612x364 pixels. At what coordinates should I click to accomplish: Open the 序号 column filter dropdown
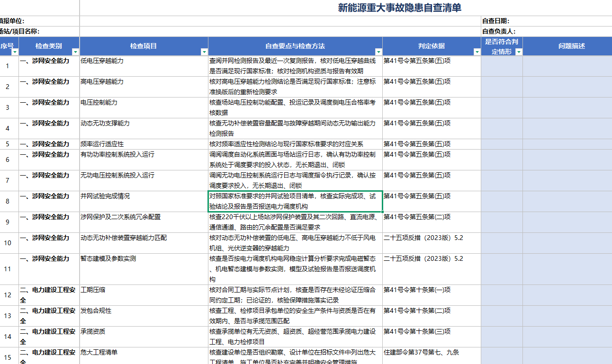tap(15, 52)
